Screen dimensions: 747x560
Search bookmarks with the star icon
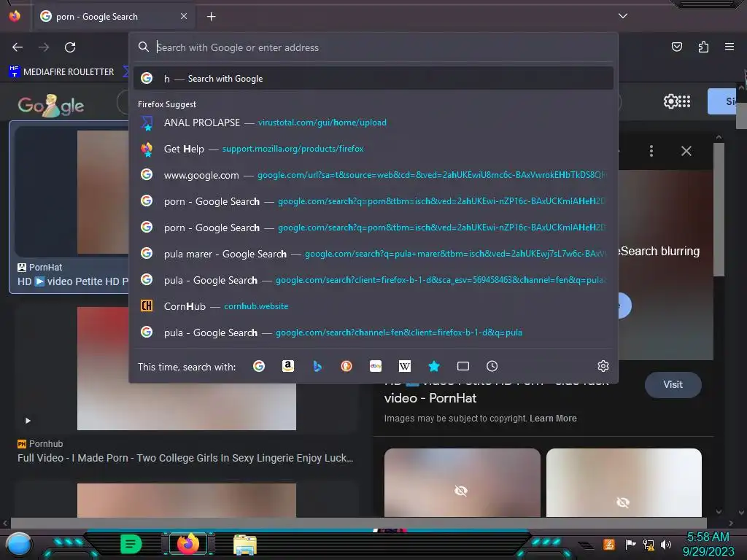click(434, 366)
